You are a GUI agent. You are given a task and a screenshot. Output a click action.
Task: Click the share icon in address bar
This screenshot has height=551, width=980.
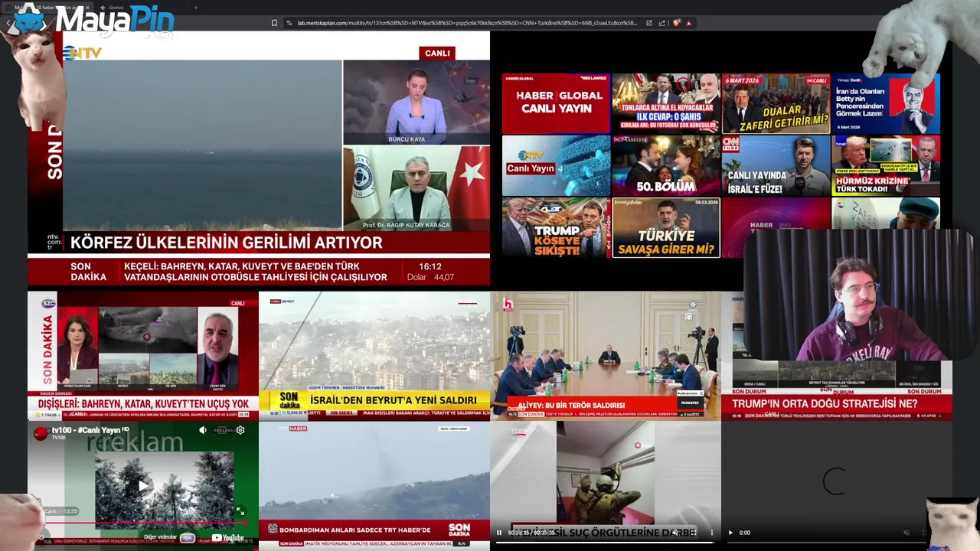coord(662,23)
